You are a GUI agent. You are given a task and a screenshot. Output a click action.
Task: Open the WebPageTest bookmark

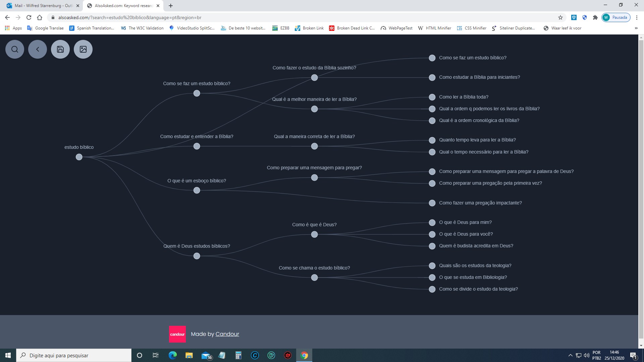click(396, 28)
